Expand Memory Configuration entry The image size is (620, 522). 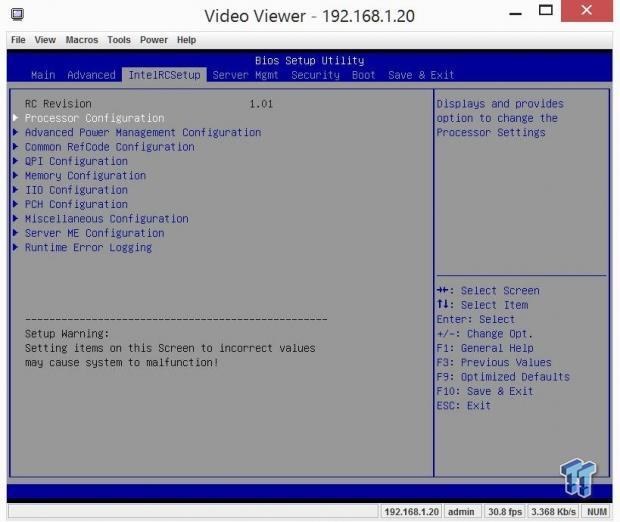coord(85,176)
